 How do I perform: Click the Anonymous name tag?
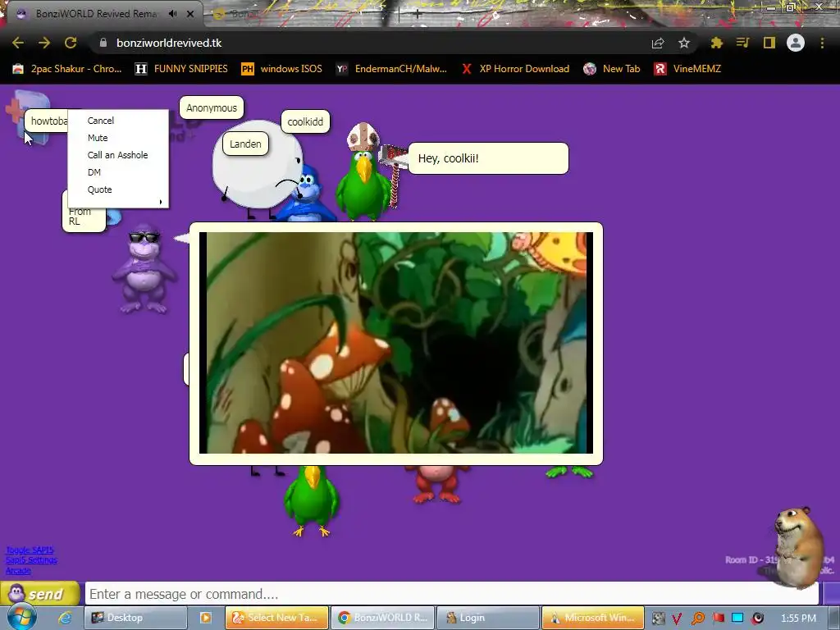pos(212,107)
